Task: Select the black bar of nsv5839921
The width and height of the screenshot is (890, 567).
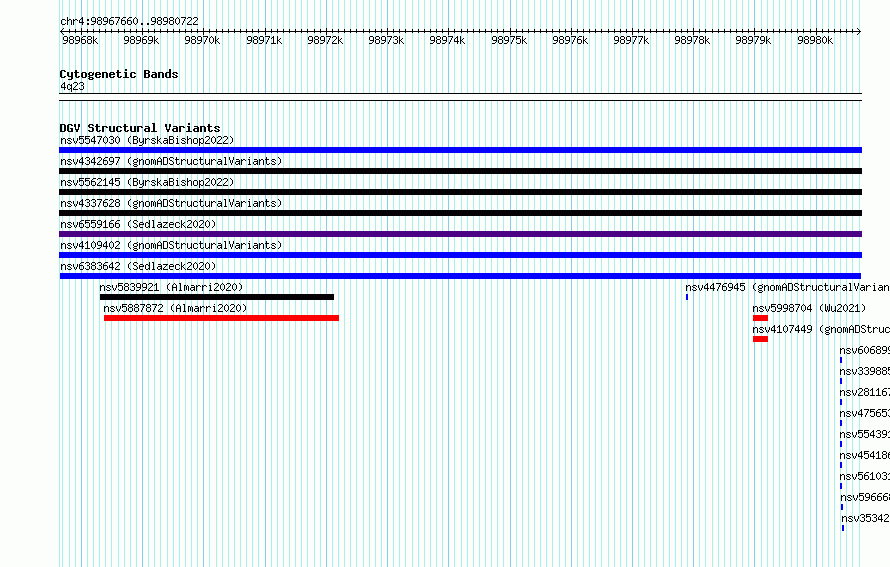Action: [217, 297]
